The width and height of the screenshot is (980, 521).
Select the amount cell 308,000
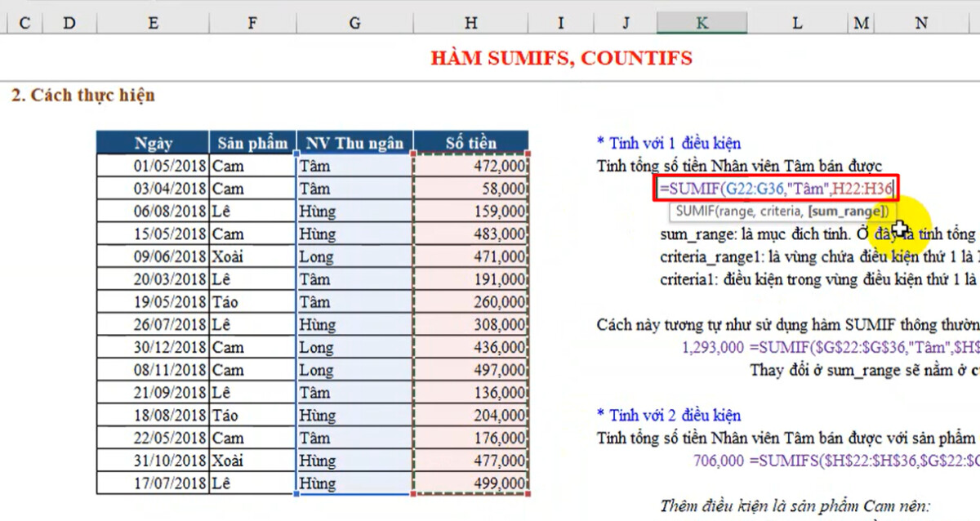(471, 324)
